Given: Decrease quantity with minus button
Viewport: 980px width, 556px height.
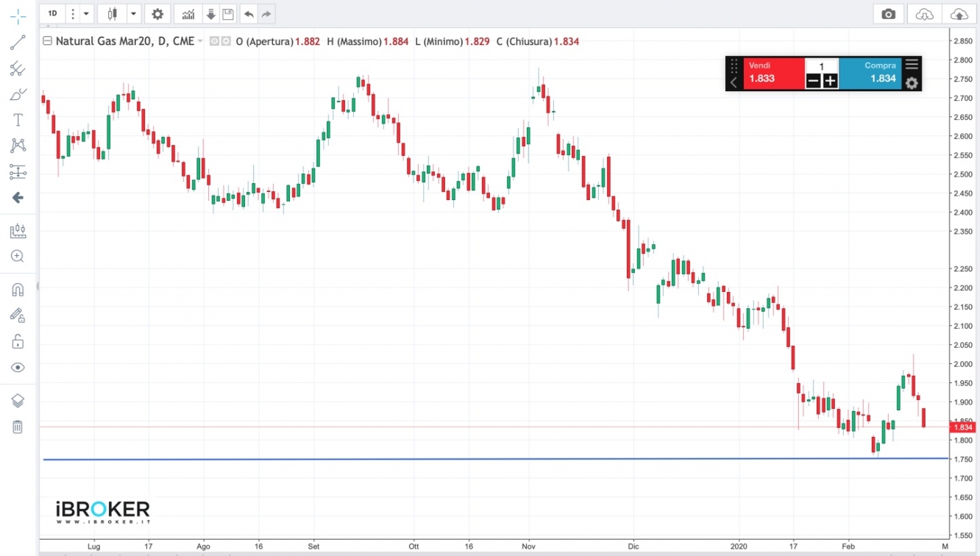Looking at the screenshot, I should [x=813, y=81].
